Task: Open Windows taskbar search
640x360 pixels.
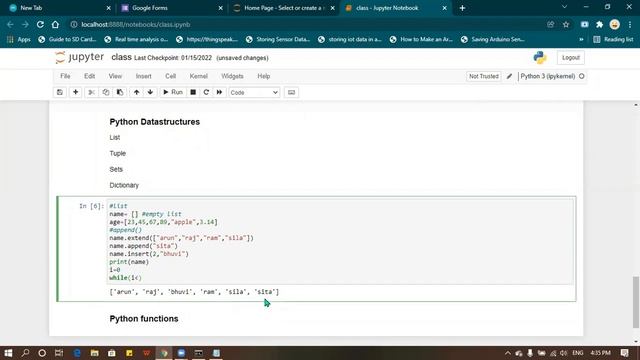Action: coord(25,353)
